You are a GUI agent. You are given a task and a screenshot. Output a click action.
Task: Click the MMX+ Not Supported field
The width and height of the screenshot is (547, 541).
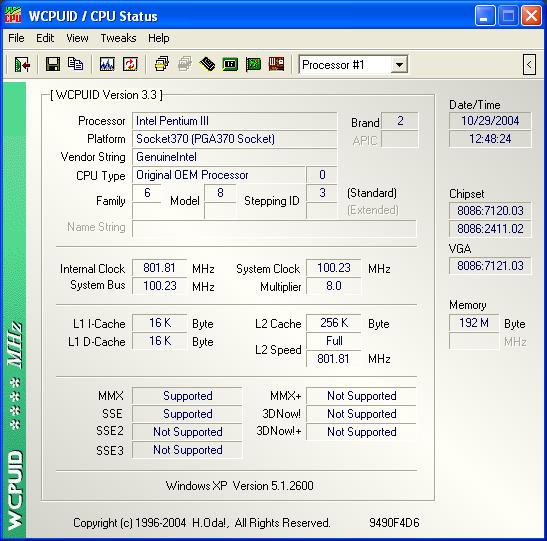tap(361, 396)
